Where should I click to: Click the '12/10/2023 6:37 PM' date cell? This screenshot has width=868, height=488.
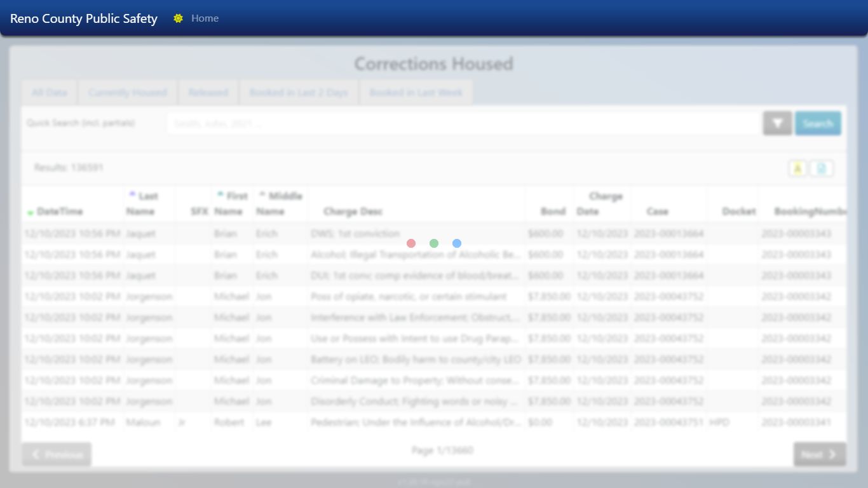point(72,423)
